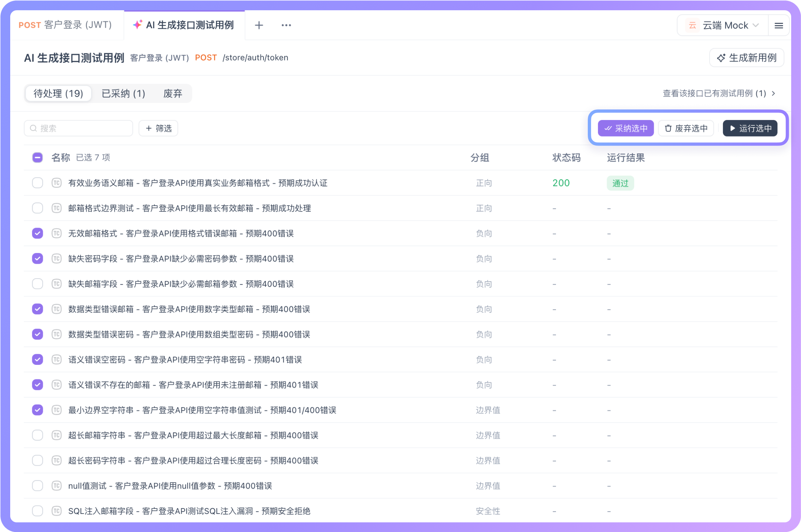This screenshot has height=532, width=801.
Task: Click the 运行选中 play button
Action: point(750,128)
